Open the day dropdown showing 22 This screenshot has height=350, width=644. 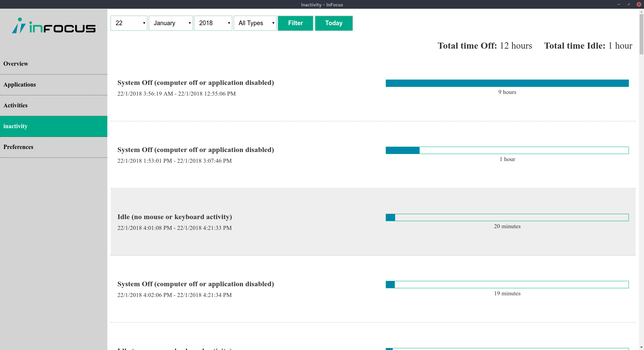pyautogui.click(x=129, y=23)
